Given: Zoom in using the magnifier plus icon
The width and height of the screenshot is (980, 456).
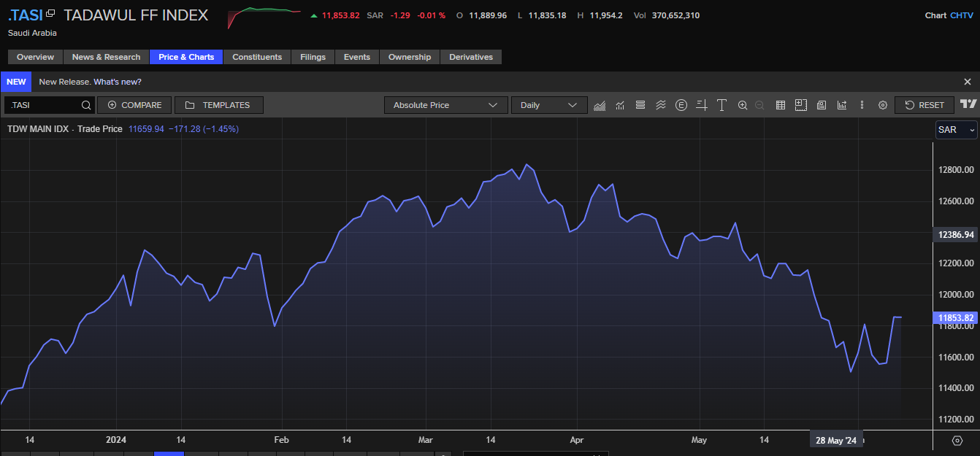Looking at the screenshot, I should 743,105.
